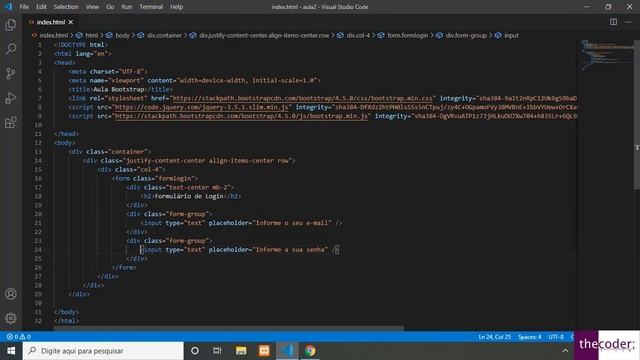Image resolution: width=640 pixels, height=360 pixels.
Task: Open the Edit menu
Action: (x=41, y=7)
